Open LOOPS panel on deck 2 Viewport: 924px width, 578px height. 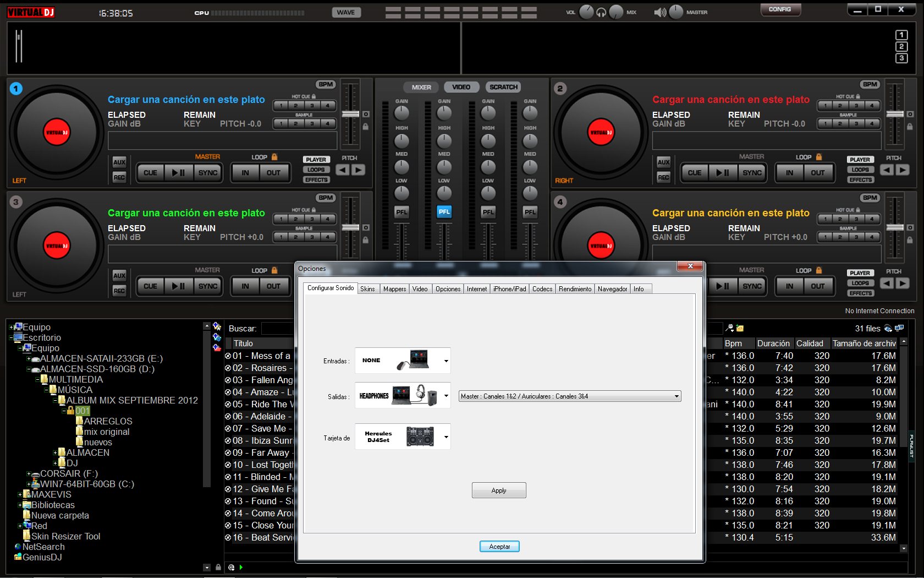pos(860,171)
